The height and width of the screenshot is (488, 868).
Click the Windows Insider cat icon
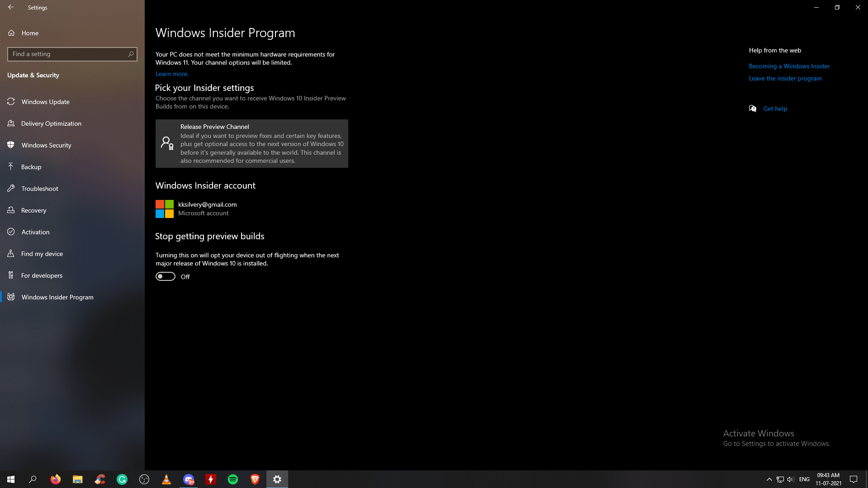point(11,297)
